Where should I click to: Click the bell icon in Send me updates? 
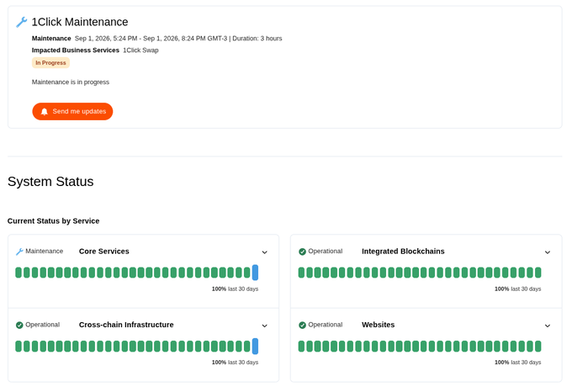click(44, 112)
